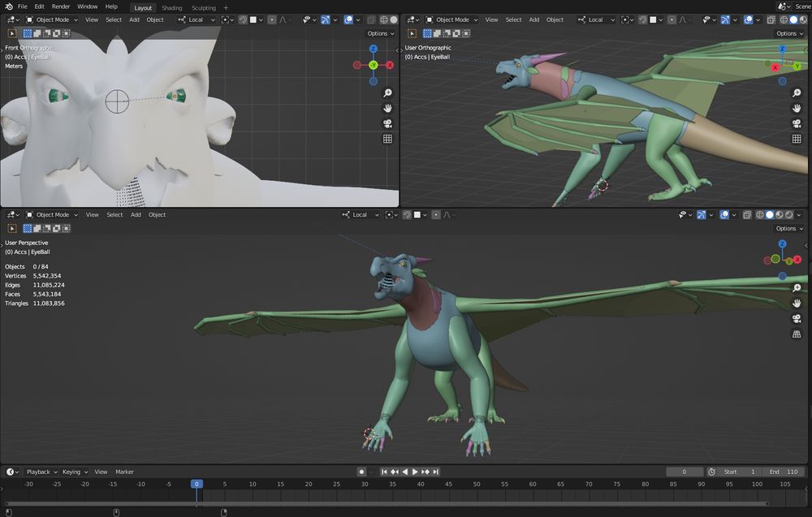The image size is (812, 517).
Task: Switch the lower viewport to Wireframe shading
Action: tap(759, 214)
